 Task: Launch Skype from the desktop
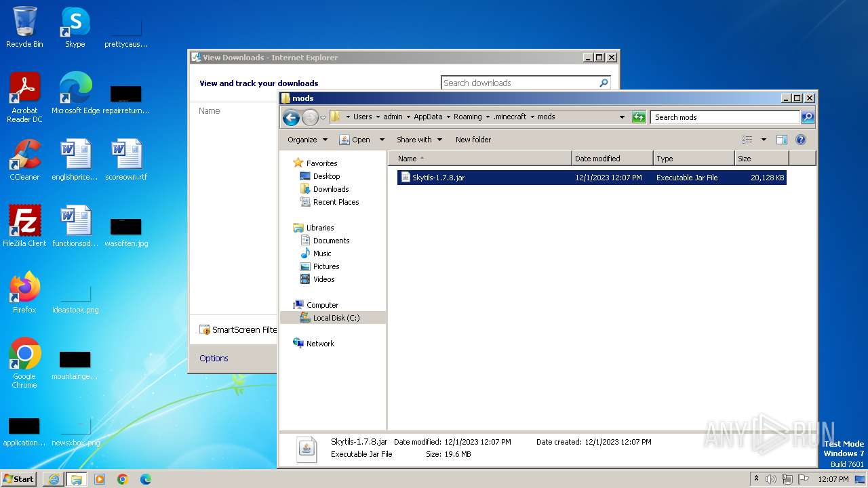(x=75, y=27)
